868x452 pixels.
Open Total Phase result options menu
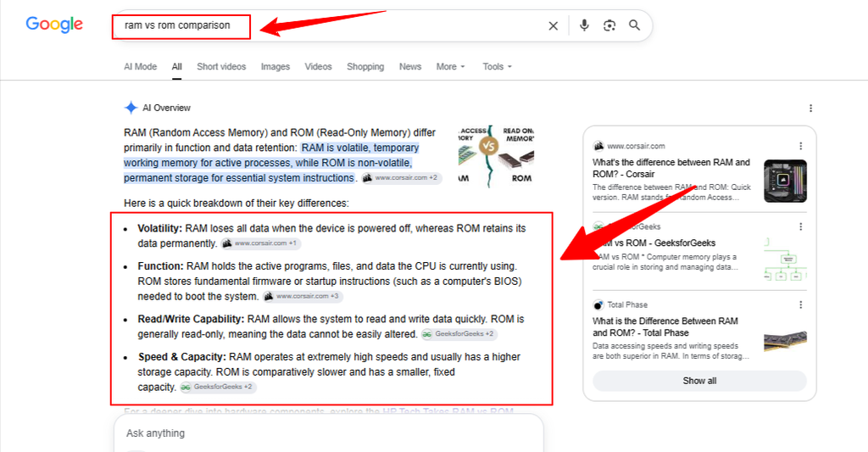(x=800, y=304)
